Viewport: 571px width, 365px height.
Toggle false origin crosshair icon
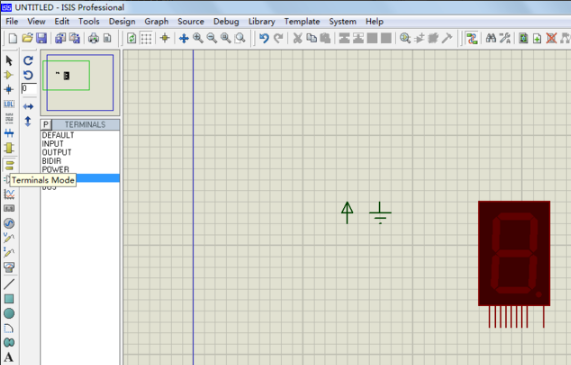165,38
